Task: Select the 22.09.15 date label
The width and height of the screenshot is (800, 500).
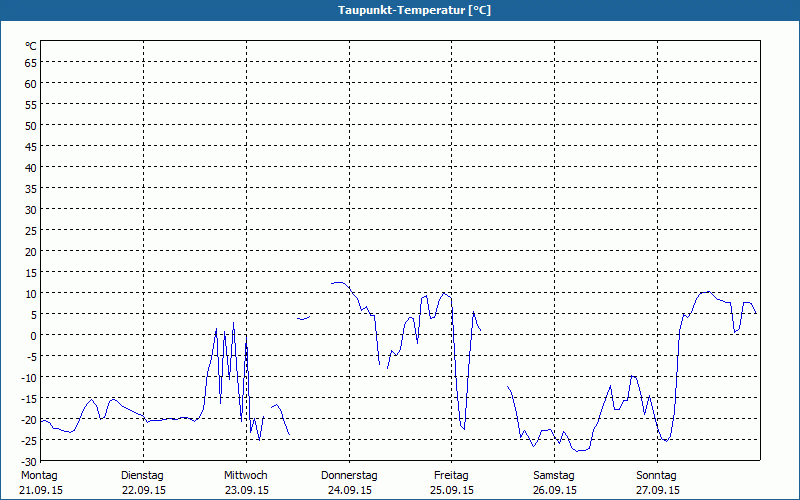Action: tap(144, 490)
